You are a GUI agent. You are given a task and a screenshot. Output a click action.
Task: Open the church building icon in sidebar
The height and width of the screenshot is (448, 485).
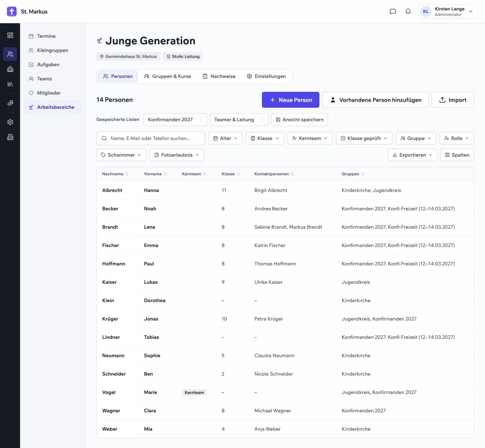(10, 69)
